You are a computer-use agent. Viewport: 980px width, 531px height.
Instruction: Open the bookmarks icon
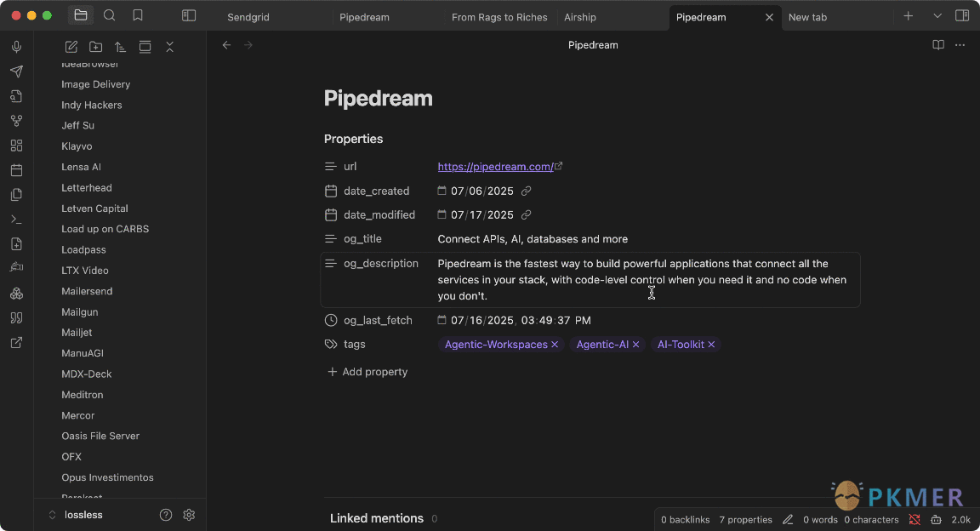(x=138, y=15)
